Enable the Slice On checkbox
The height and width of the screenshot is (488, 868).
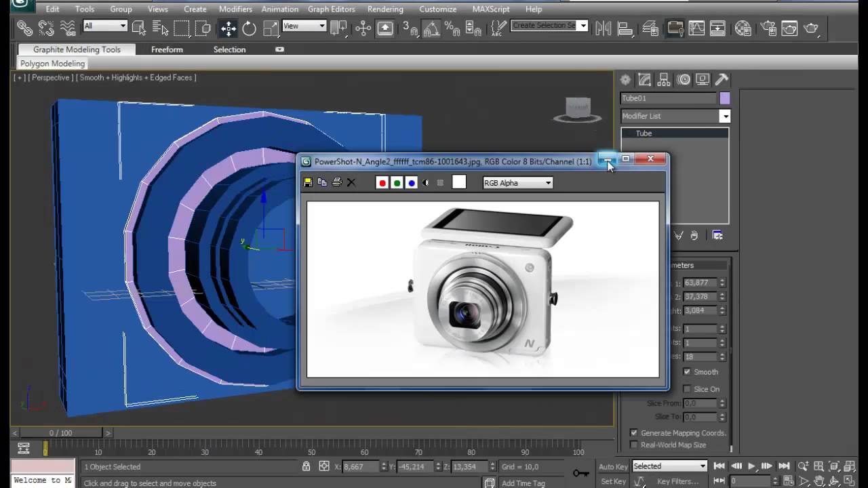tap(687, 389)
